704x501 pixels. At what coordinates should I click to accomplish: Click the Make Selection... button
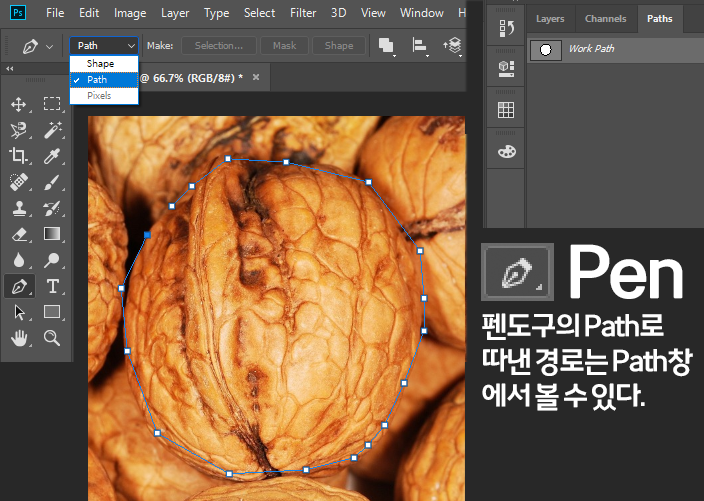coord(219,46)
